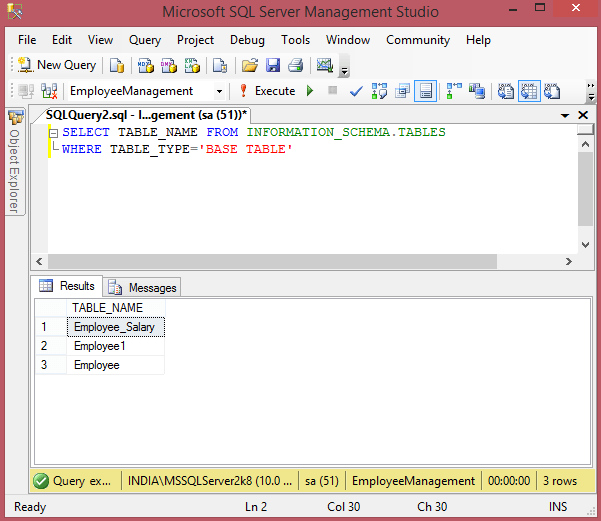Viewport: 601px width, 521px height.
Task: Click the Change Connection icon
Action: click(x=49, y=91)
